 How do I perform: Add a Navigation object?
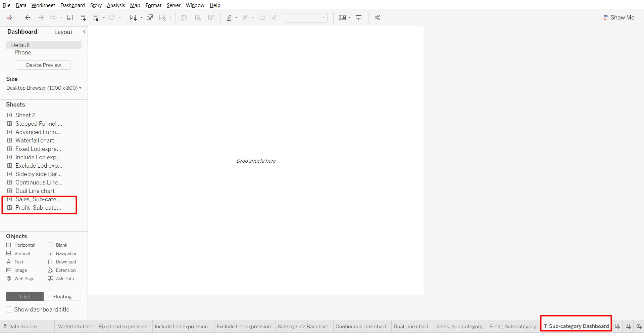tap(63, 253)
